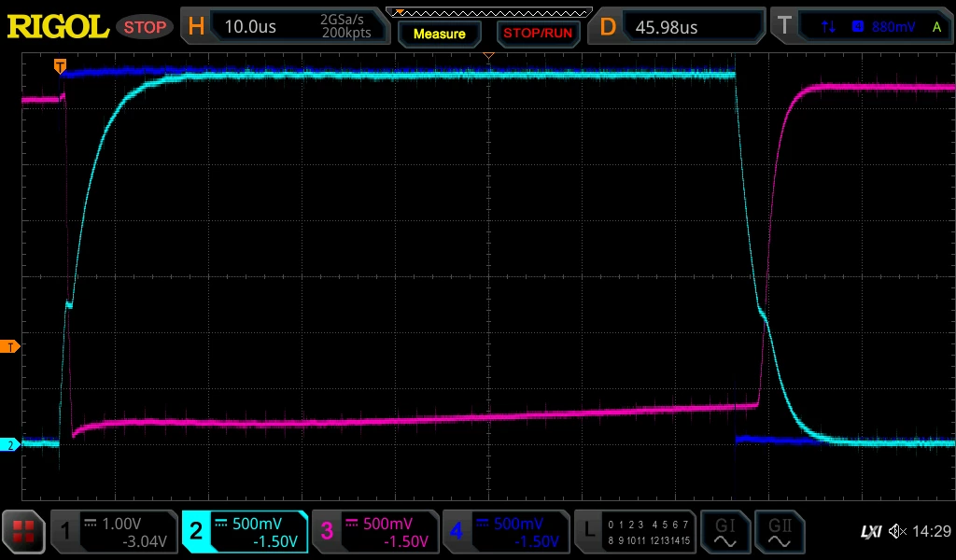Screen dimensions: 956x560
Task: Adjust the 880mV trigger level value
Action: click(893, 27)
